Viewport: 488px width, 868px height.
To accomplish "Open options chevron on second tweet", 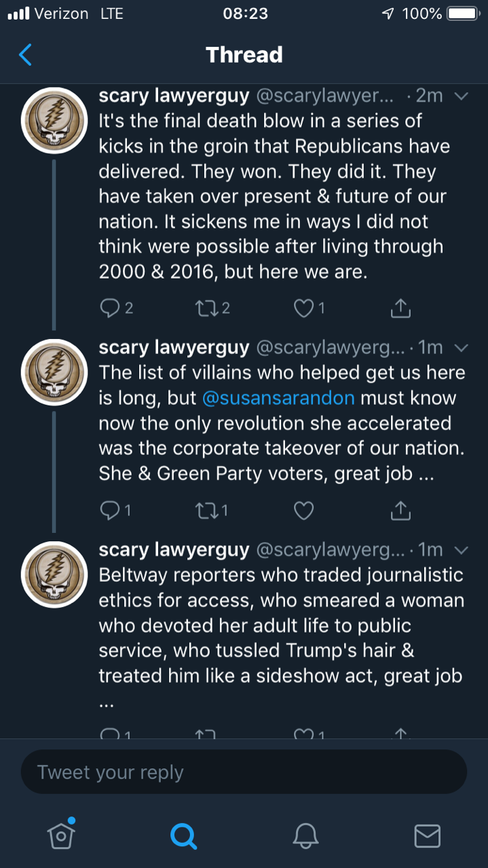I will pyautogui.click(x=461, y=348).
